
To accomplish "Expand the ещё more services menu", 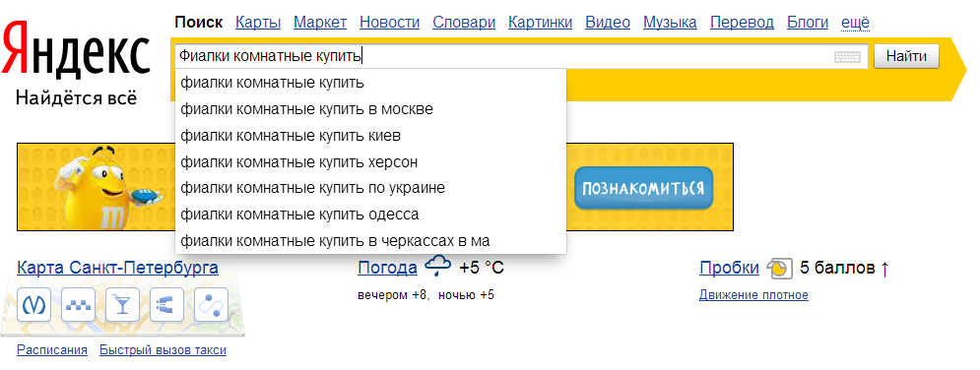I will pos(856,23).
